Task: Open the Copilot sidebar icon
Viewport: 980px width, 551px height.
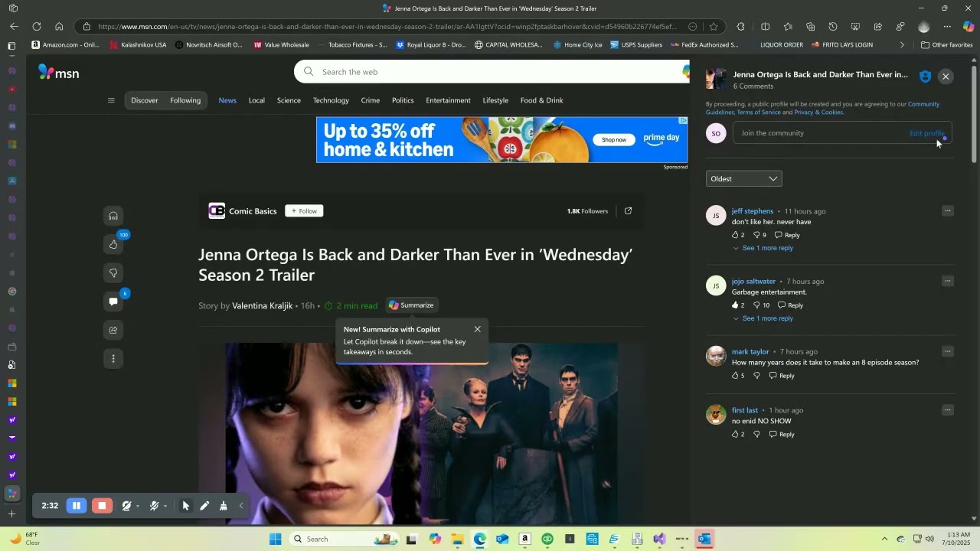Action: (x=969, y=27)
